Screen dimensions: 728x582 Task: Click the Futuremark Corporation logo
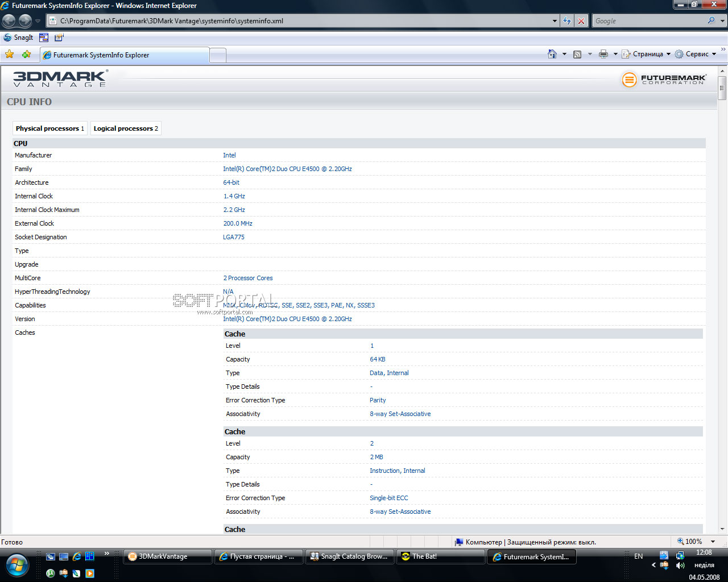tap(664, 80)
